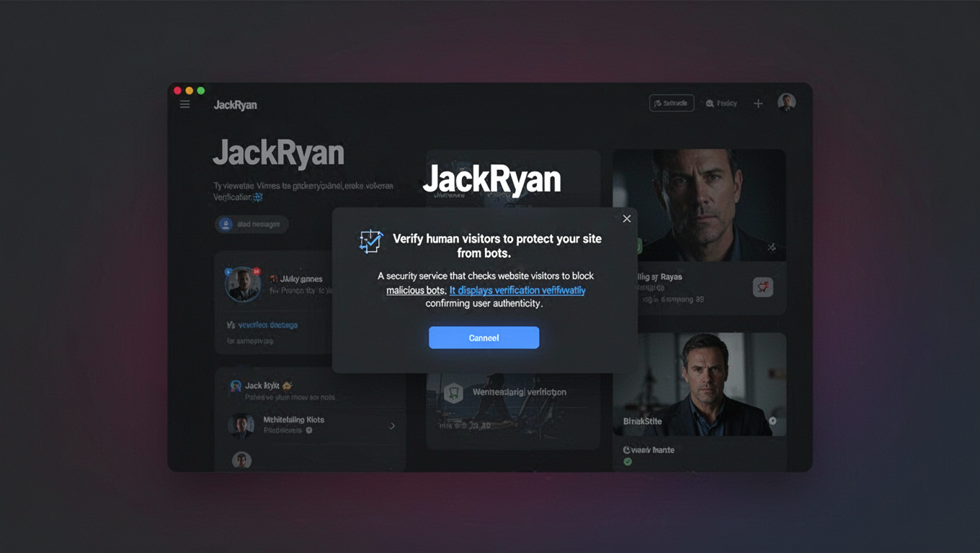Click the profile avatar in the top right corner

pyautogui.click(x=786, y=102)
